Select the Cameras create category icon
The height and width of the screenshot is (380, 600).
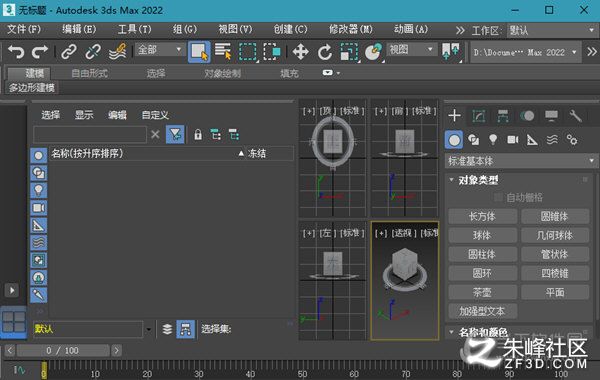click(513, 140)
